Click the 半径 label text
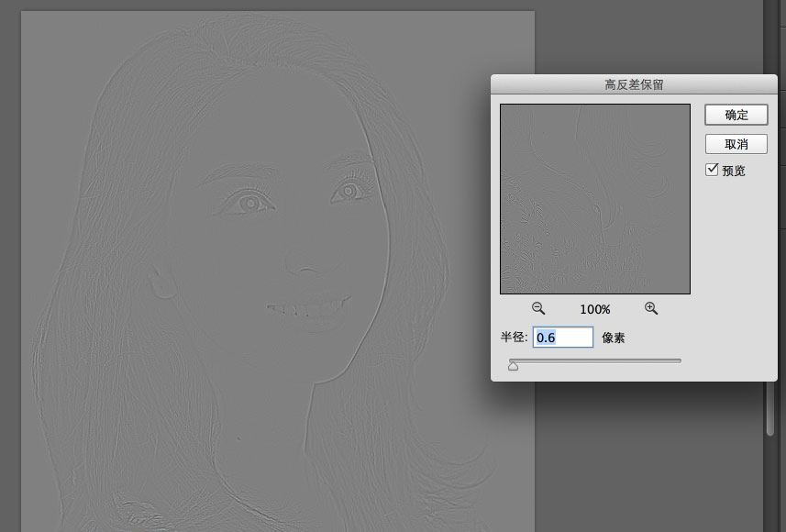This screenshot has width=786, height=532. tap(513, 338)
